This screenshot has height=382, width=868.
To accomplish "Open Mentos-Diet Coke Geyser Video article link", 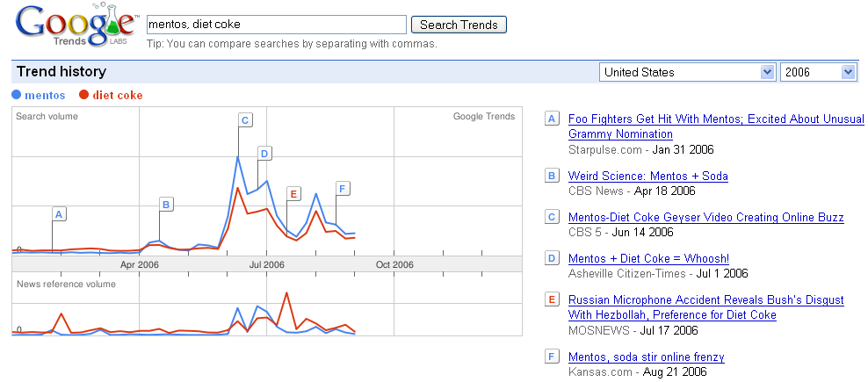I will click(706, 217).
